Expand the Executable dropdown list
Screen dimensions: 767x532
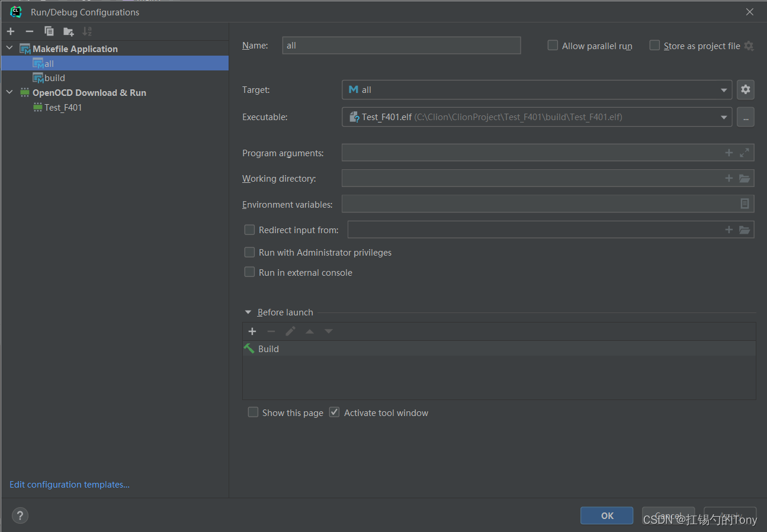[x=724, y=117]
